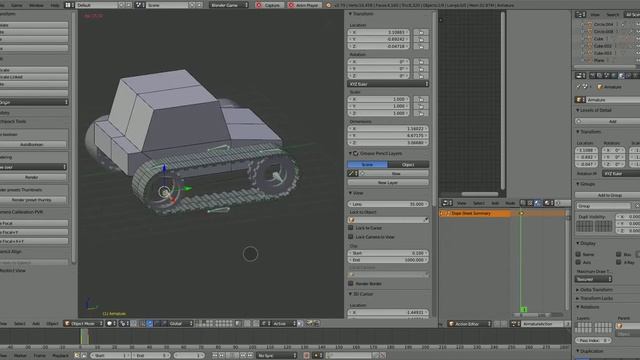
Task: Click the Plane object icon in outliner
Action: point(589,60)
